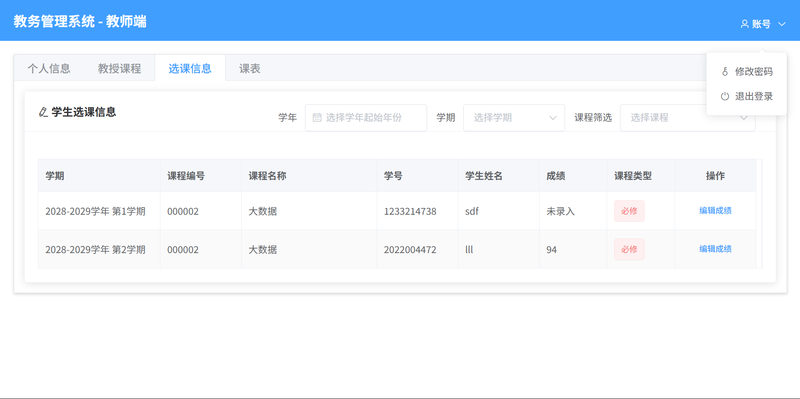Image resolution: width=800 pixels, height=399 pixels.
Task: Click 编辑成绩 for student lll
Action: coord(715,249)
